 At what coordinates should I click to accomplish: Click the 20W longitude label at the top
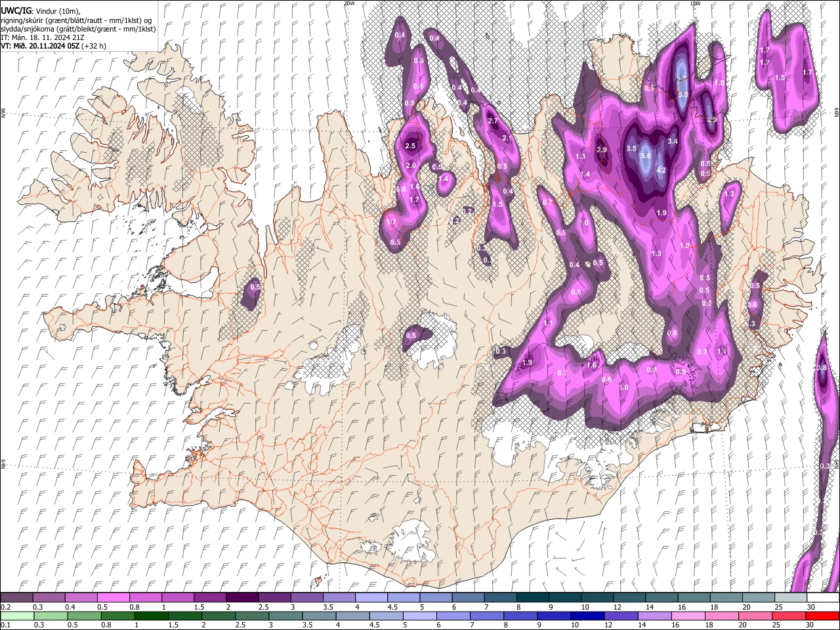pos(349,3)
